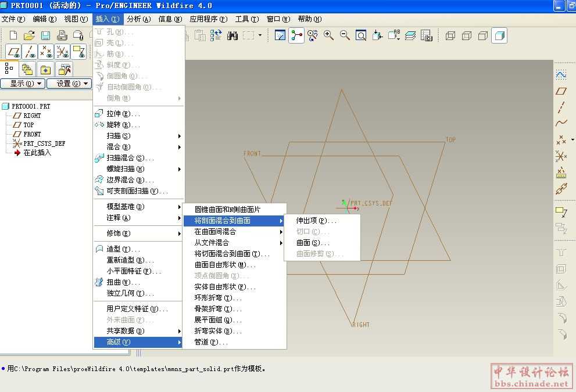Switch to Connections tab
The width and height of the screenshot is (576, 392).
65,69
